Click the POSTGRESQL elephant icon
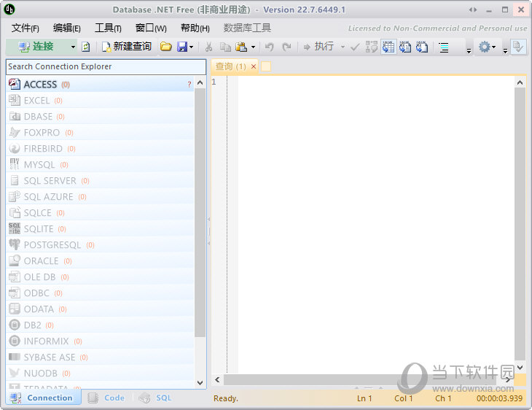The image size is (532, 410). pos(15,244)
